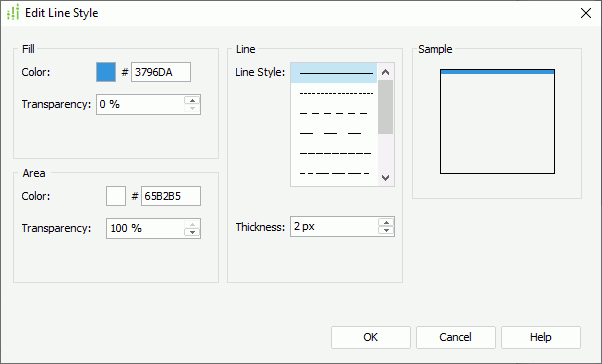Close the Edit Line Style dialog

[586, 13]
